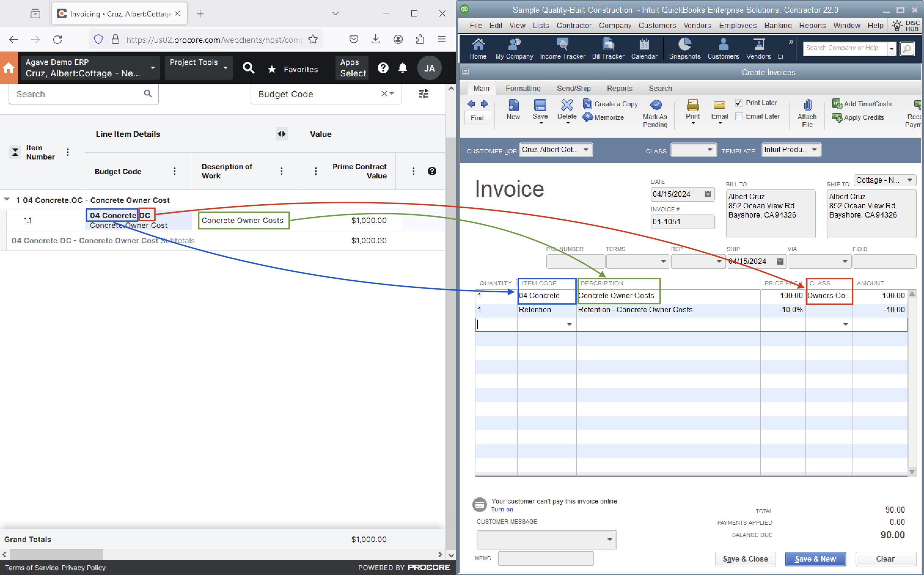
Task: Click Firefox reload page button
Action: [x=57, y=39]
